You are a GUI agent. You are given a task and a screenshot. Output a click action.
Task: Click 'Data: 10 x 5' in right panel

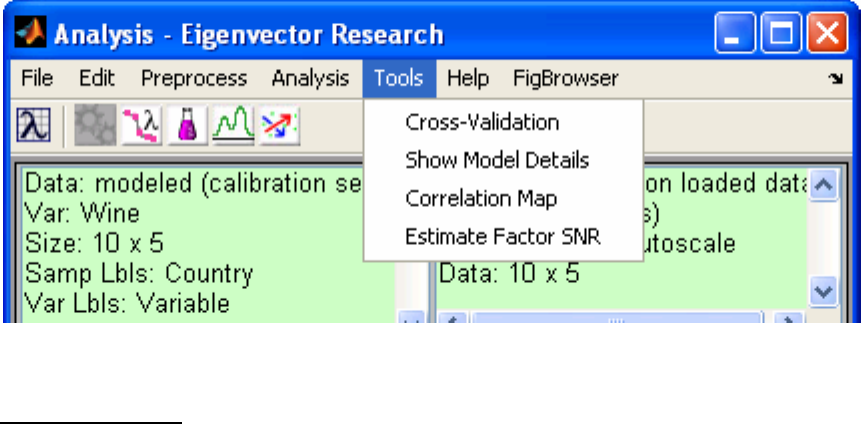point(509,273)
